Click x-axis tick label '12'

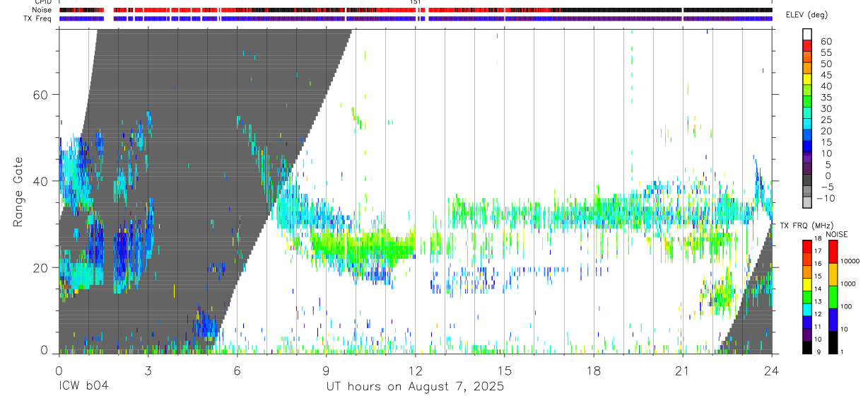coord(415,371)
